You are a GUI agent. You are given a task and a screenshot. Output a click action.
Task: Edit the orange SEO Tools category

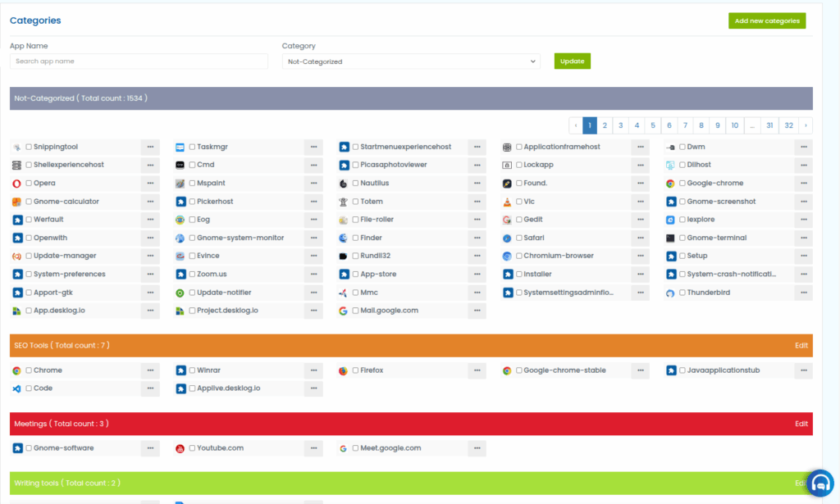tap(801, 345)
